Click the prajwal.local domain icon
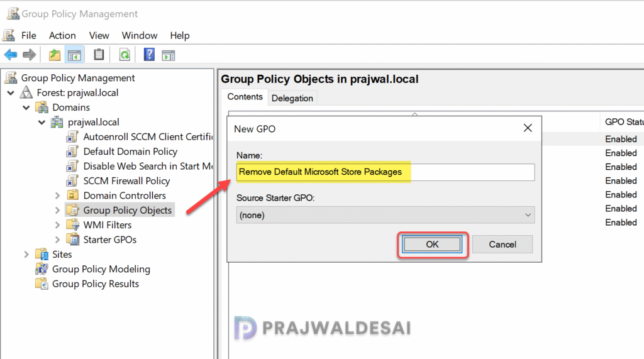This screenshot has width=644, height=359. (57, 122)
